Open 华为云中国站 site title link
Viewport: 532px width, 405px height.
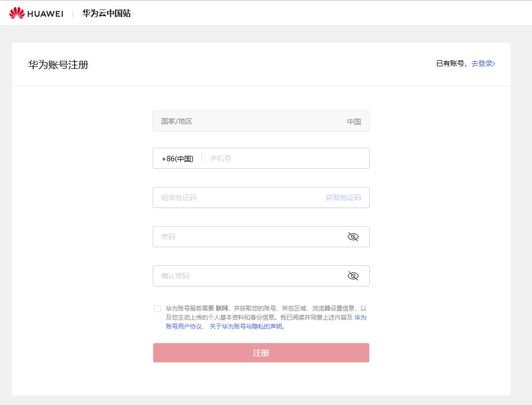point(107,14)
